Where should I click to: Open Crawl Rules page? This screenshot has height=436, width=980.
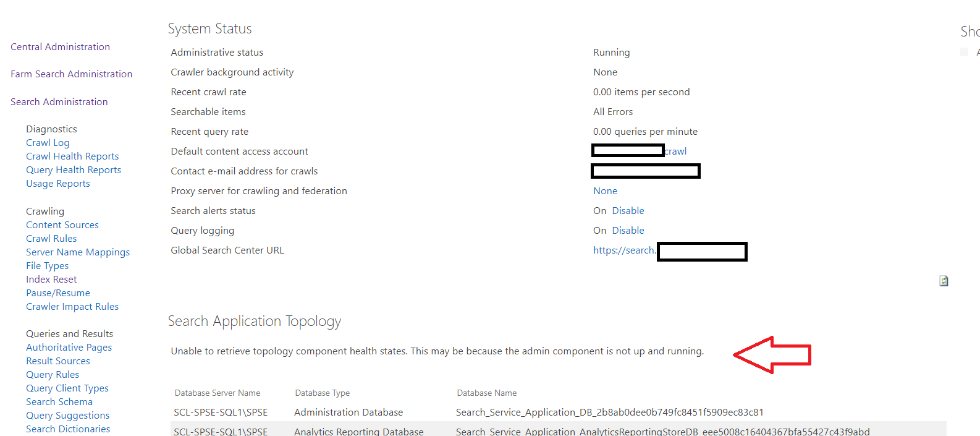[51, 239]
